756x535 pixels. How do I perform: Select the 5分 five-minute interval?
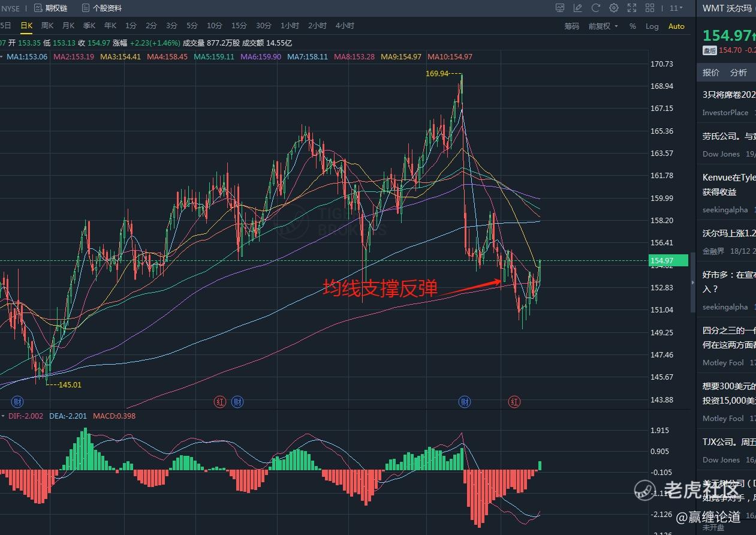pyautogui.click(x=192, y=26)
